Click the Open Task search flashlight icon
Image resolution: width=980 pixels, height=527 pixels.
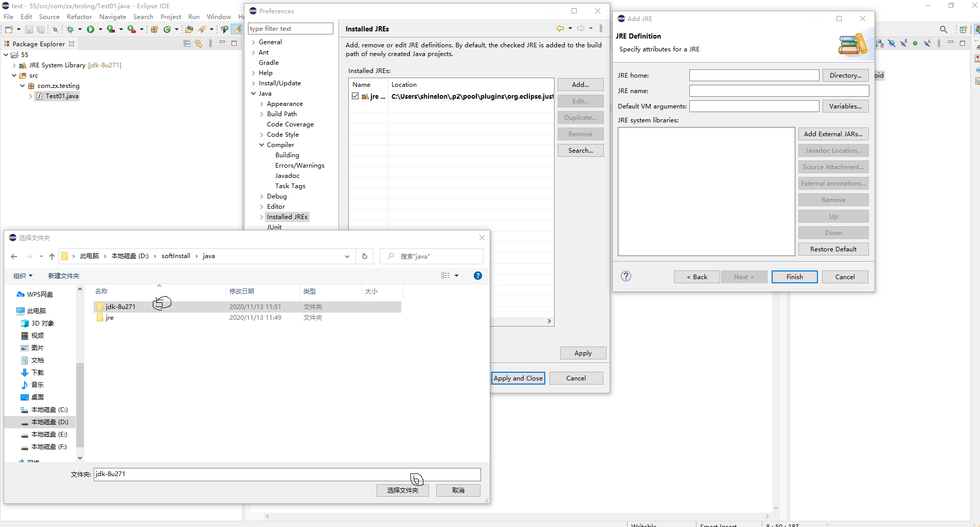click(x=202, y=29)
